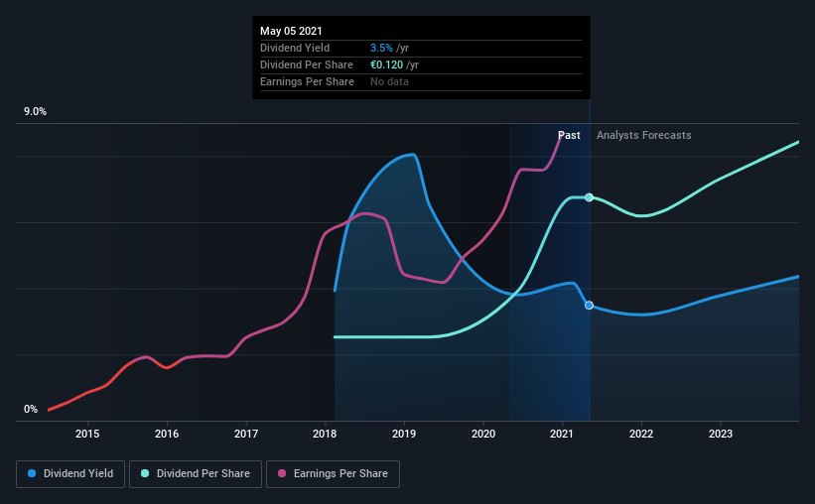Click the 2016 x-axis label

[167, 434]
